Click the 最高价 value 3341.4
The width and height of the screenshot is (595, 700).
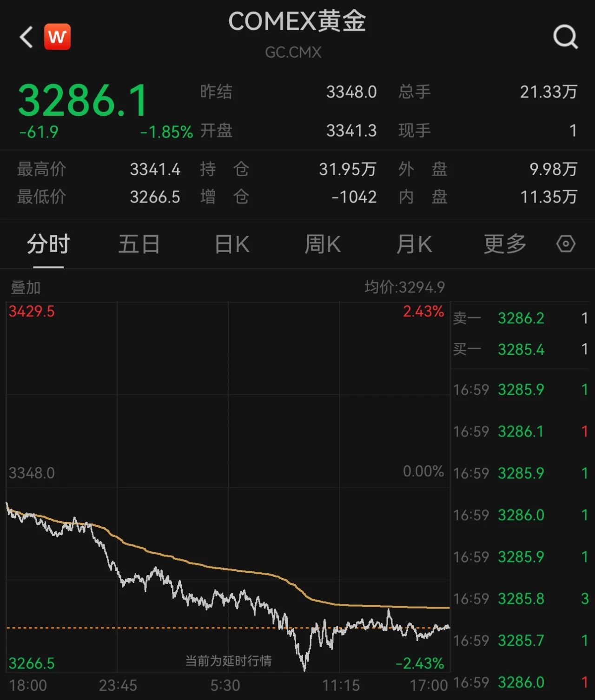point(155,170)
